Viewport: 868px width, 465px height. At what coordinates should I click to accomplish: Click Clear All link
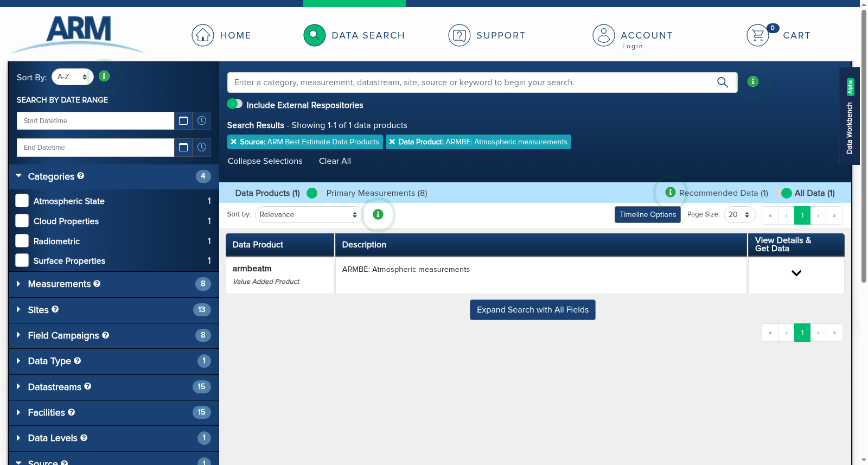click(335, 161)
